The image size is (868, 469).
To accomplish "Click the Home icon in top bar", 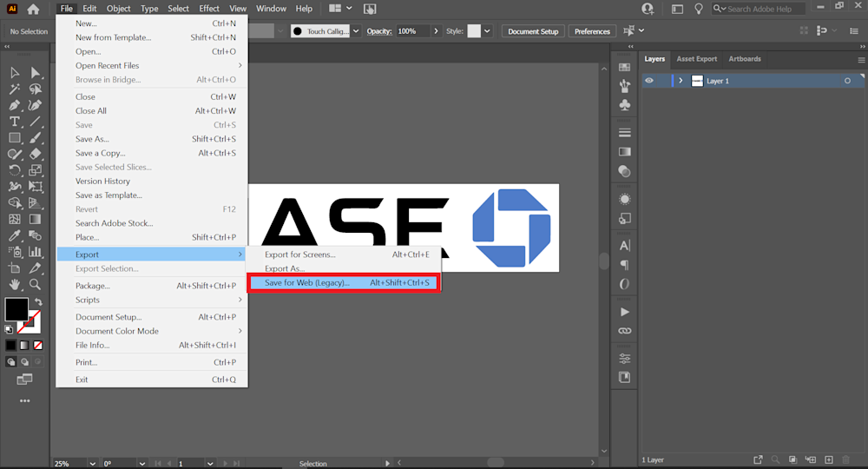I will (33, 9).
